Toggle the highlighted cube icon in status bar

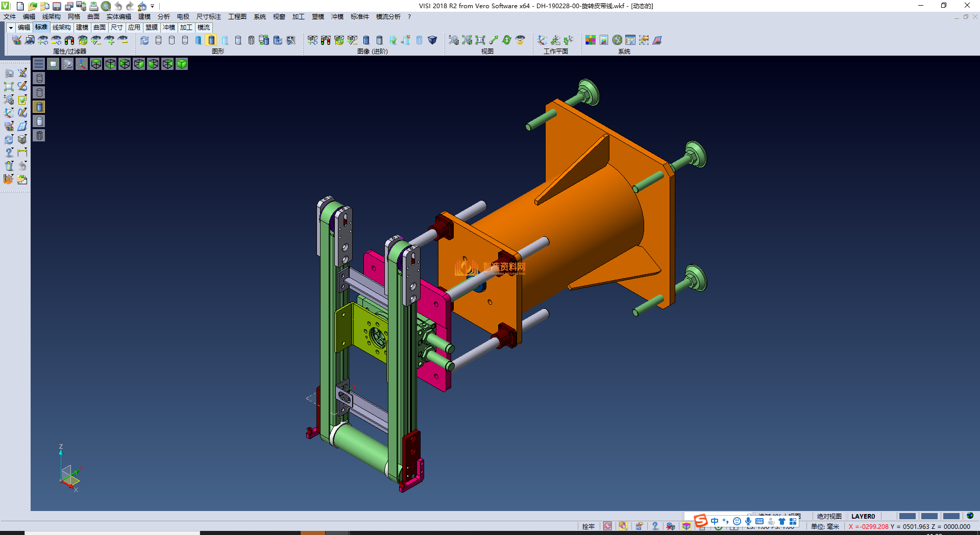click(687, 526)
